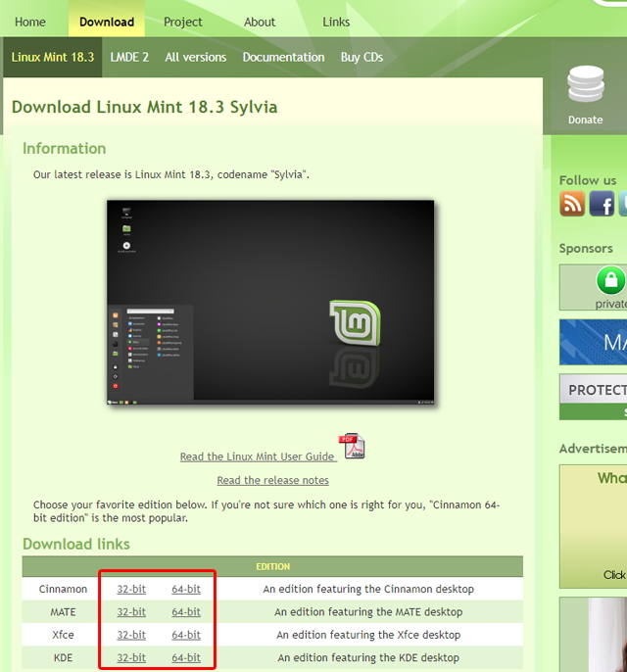Select the Download menu item

[107, 22]
